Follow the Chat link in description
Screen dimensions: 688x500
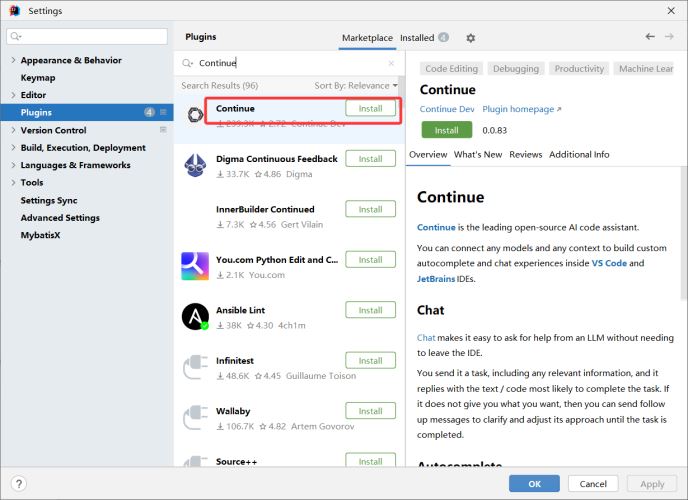[x=426, y=338]
